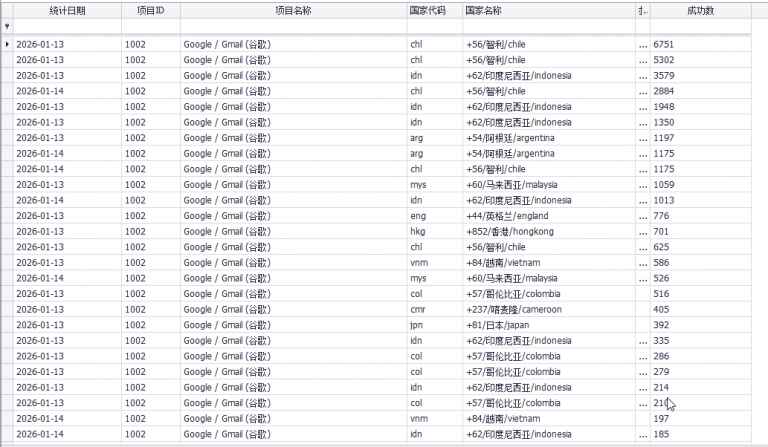Click the +237/喀麦隆/cameroon country cell
The height and width of the screenshot is (447, 768).
(x=549, y=309)
